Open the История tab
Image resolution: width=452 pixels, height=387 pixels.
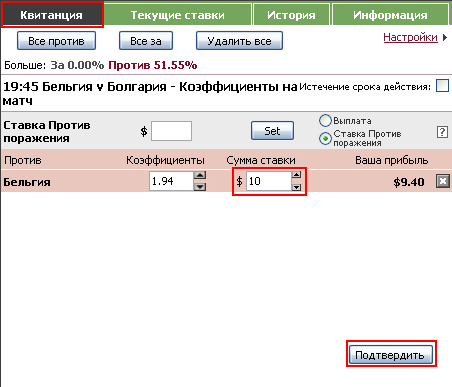[x=291, y=15]
